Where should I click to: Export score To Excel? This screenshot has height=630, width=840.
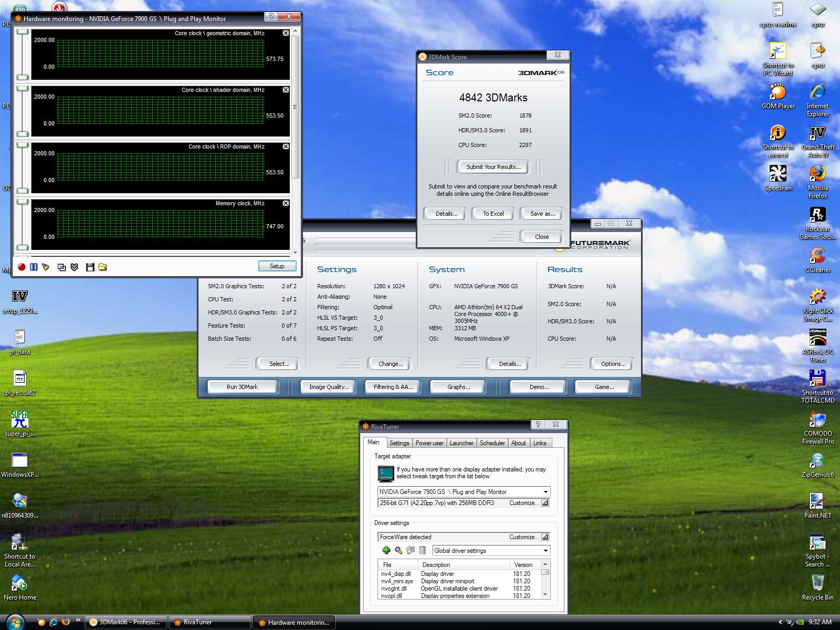[x=493, y=214]
